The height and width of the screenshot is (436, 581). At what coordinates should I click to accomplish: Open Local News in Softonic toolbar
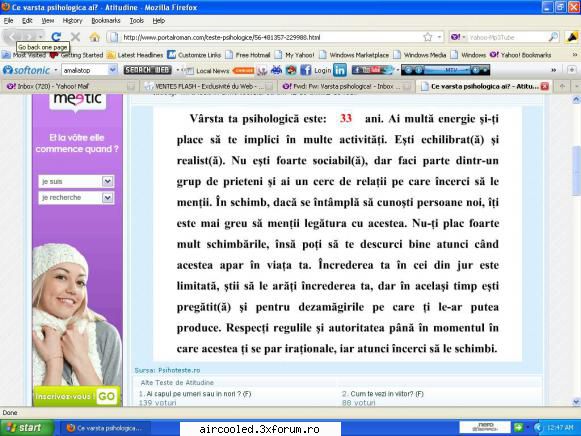coord(208,70)
